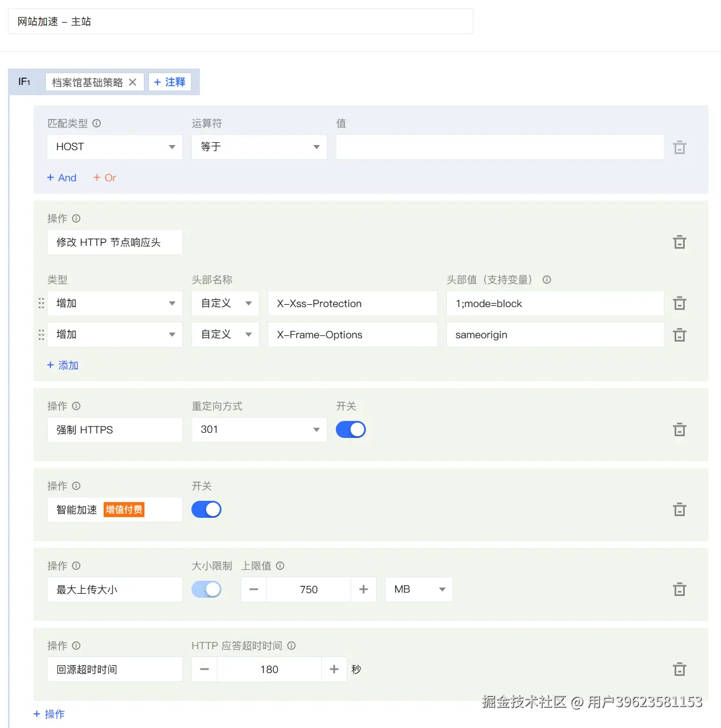Delete the 智能加速 operation

tap(680, 510)
